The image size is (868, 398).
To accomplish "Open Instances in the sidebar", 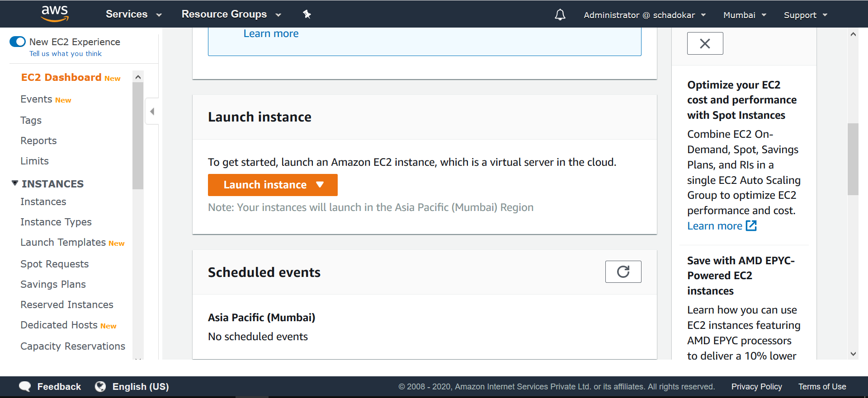I will click(43, 201).
